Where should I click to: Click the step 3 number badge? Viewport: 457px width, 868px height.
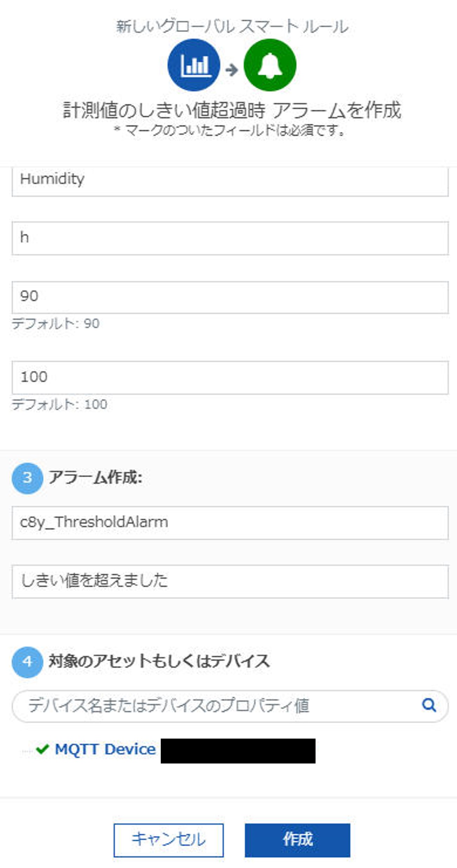(27, 478)
